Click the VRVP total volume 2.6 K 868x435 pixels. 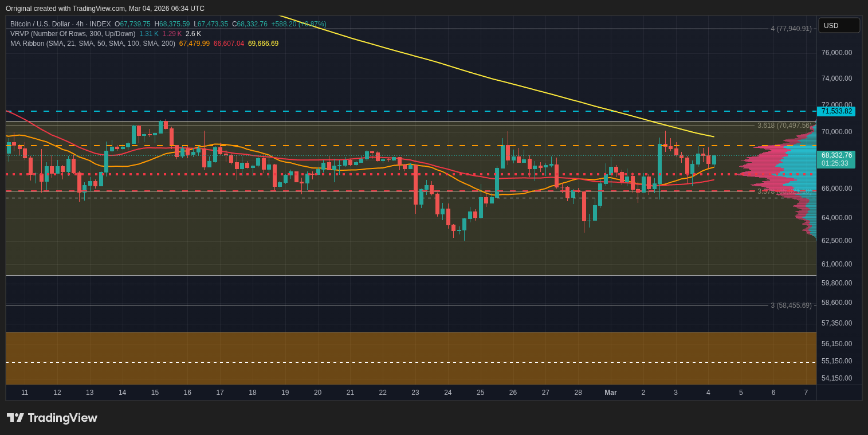[x=193, y=34]
